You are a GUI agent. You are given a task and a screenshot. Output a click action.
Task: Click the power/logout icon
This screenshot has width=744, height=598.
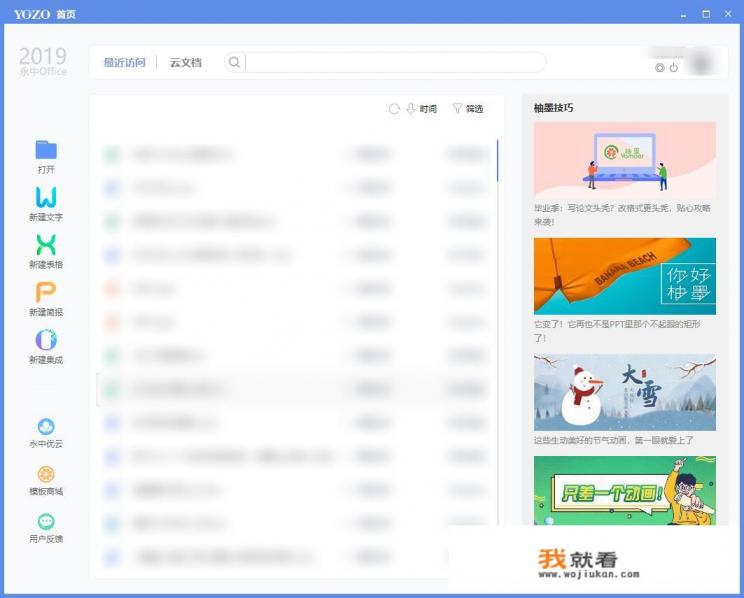tap(673, 68)
